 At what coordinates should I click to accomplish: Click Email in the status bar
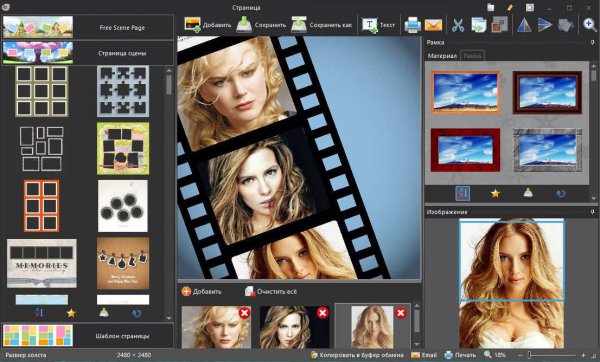point(424,355)
